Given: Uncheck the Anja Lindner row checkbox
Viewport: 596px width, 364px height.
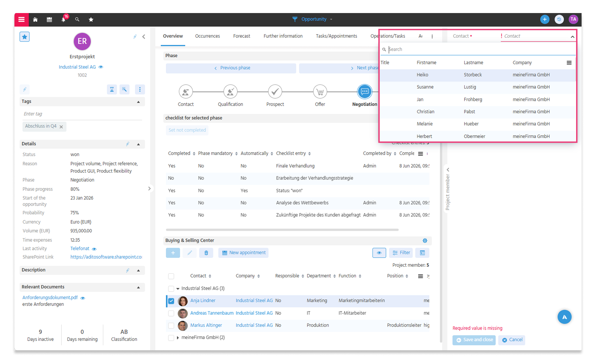Looking at the screenshot, I should click(171, 301).
